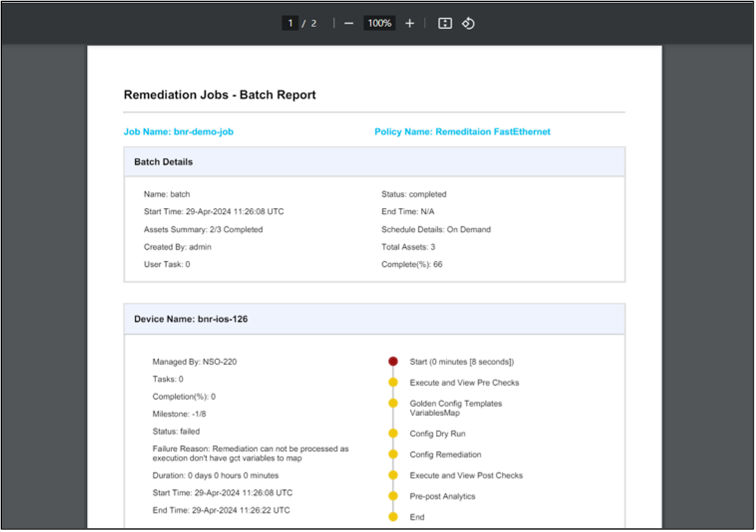Click the Execute and View Post Checks dot
Screen dimensions: 756x532
coord(393,475)
